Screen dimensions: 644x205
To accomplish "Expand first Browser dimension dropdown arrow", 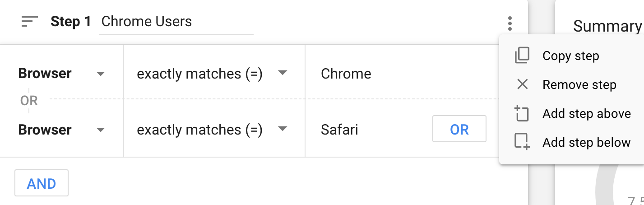I will [101, 74].
